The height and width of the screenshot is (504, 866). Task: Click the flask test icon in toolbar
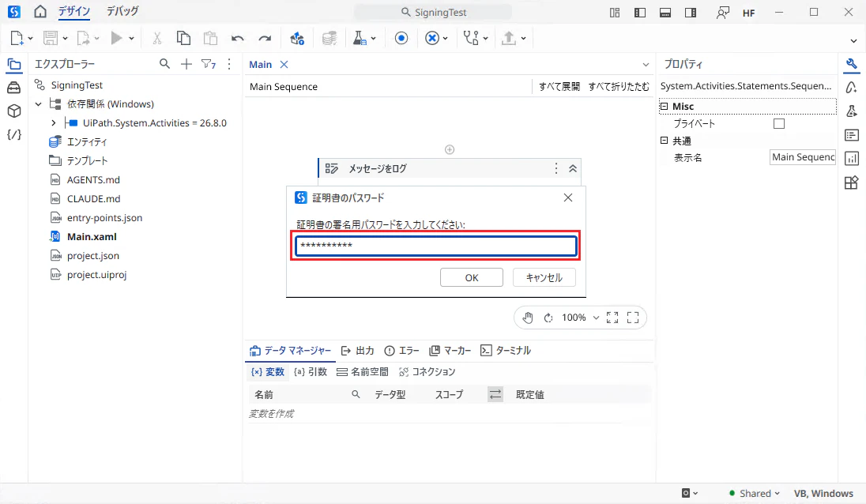click(x=360, y=38)
